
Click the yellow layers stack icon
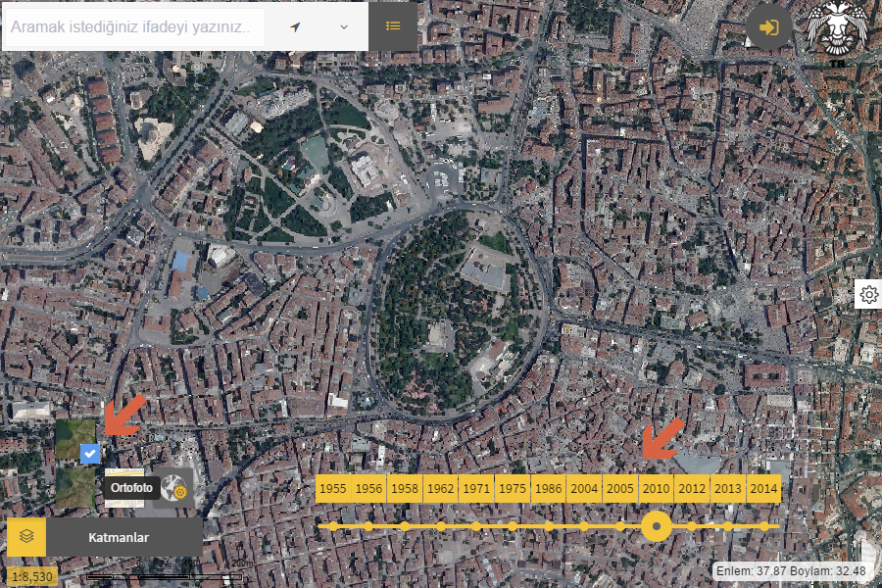coord(26,537)
